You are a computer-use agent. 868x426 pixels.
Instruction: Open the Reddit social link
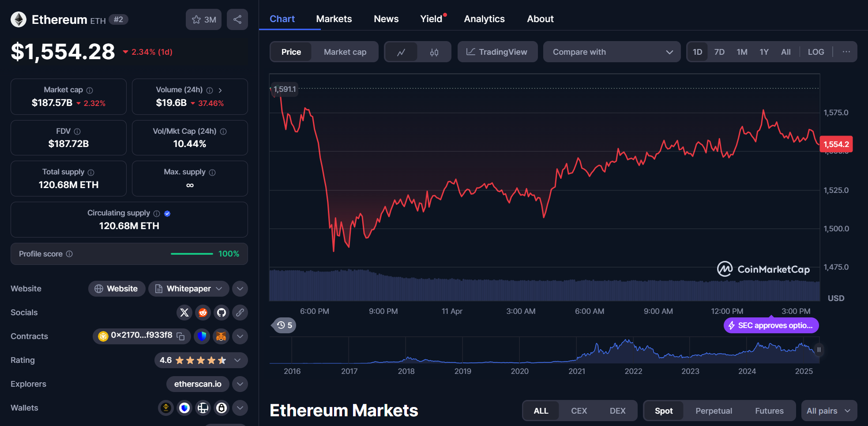[x=203, y=313]
